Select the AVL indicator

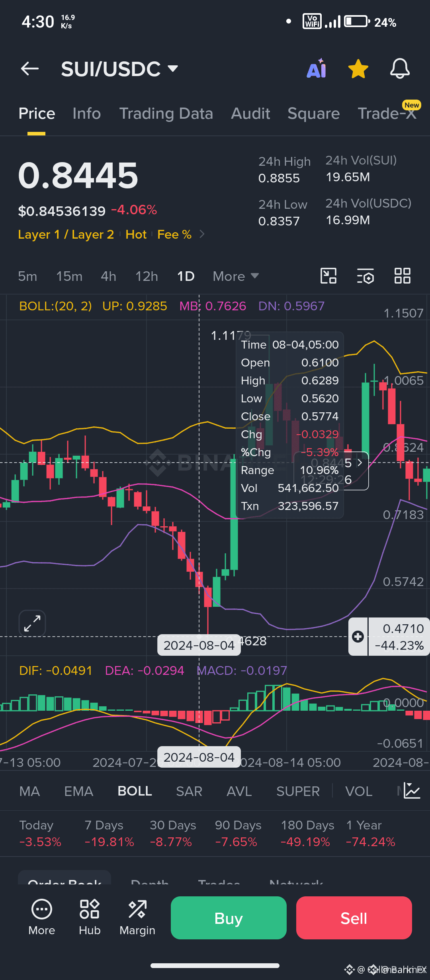(239, 791)
